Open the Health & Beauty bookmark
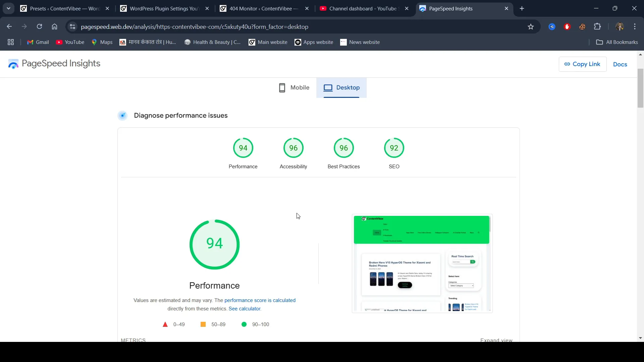The height and width of the screenshot is (362, 644). pyautogui.click(x=213, y=42)
